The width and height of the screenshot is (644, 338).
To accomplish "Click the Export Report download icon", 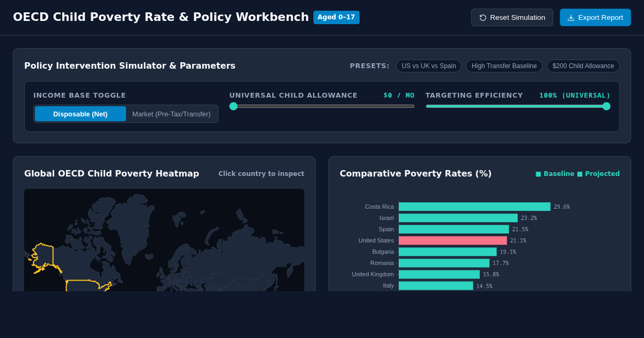I will point(571,18).
